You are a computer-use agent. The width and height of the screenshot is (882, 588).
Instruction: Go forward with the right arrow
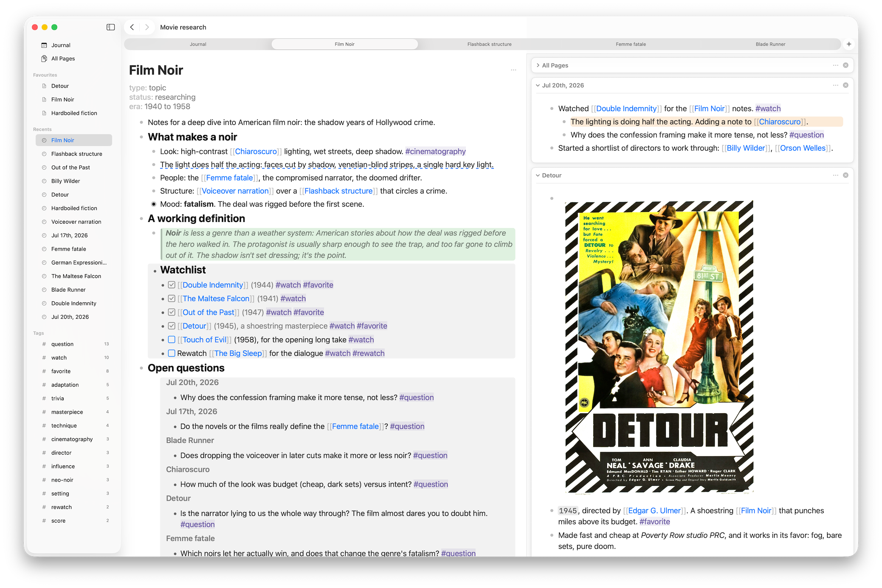point(147,27)
